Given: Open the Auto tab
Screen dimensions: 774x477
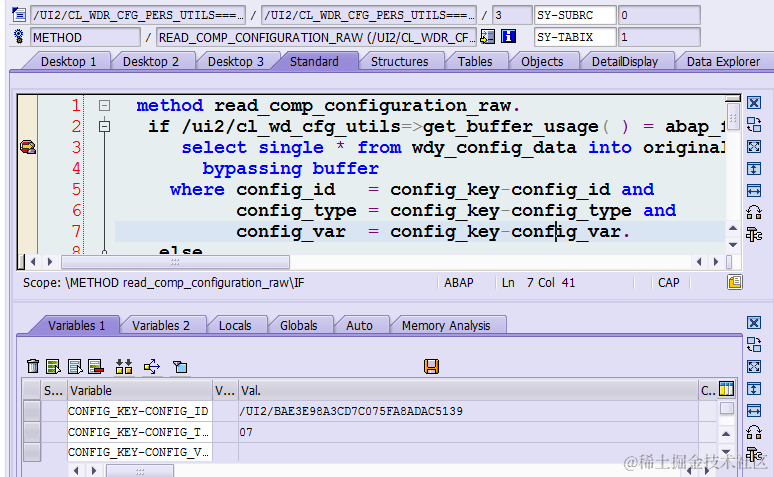Looking at the screenshot, I should click(359, 326).
